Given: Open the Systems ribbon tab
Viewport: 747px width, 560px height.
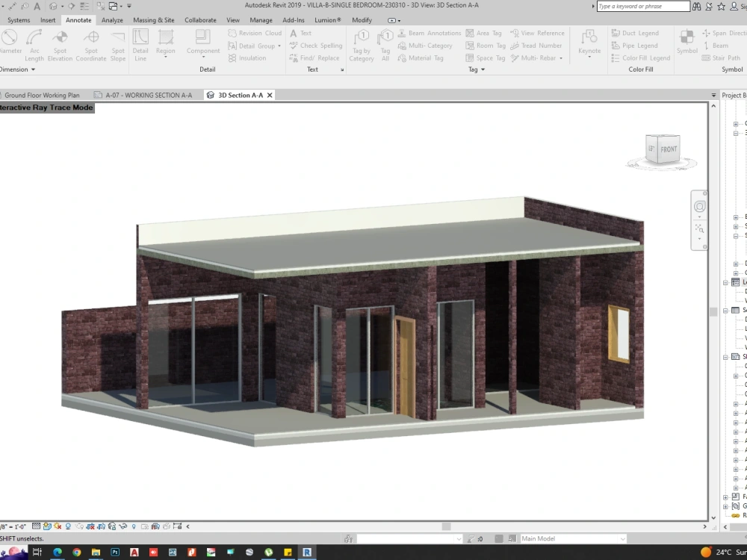Looking at the screenshot, I should (x=19, y=20).
